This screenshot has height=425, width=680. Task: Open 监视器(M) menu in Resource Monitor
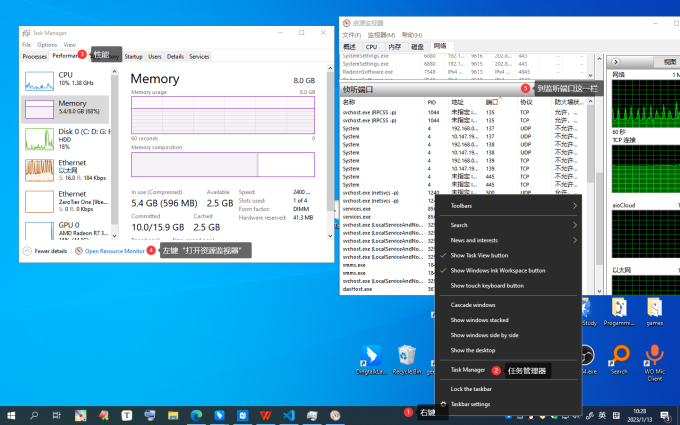pyautogui.click(x=381, y=35)
